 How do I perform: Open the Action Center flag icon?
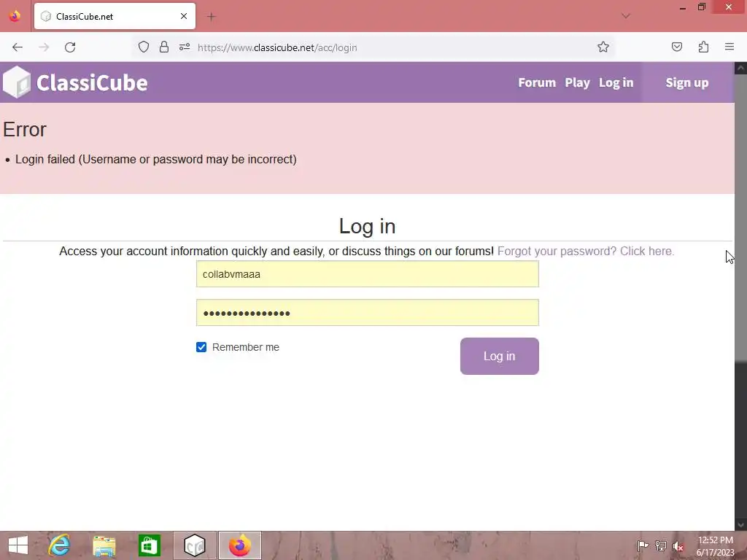643,545
